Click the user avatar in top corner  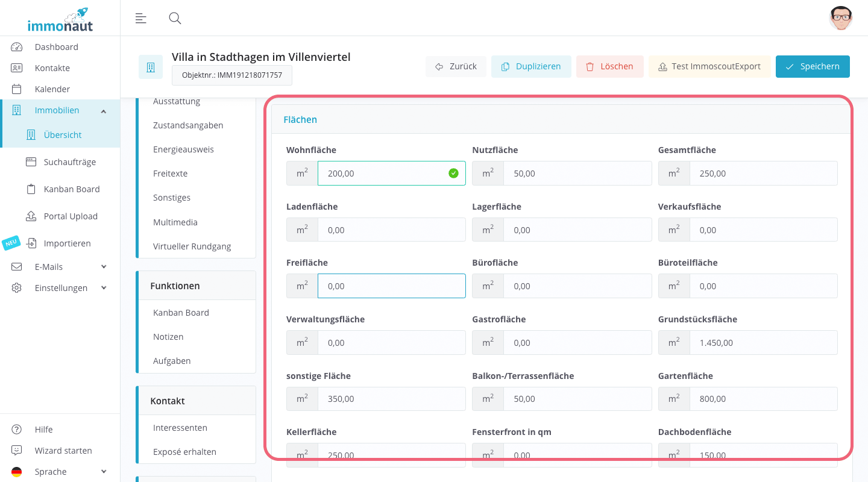pos(840,18)
